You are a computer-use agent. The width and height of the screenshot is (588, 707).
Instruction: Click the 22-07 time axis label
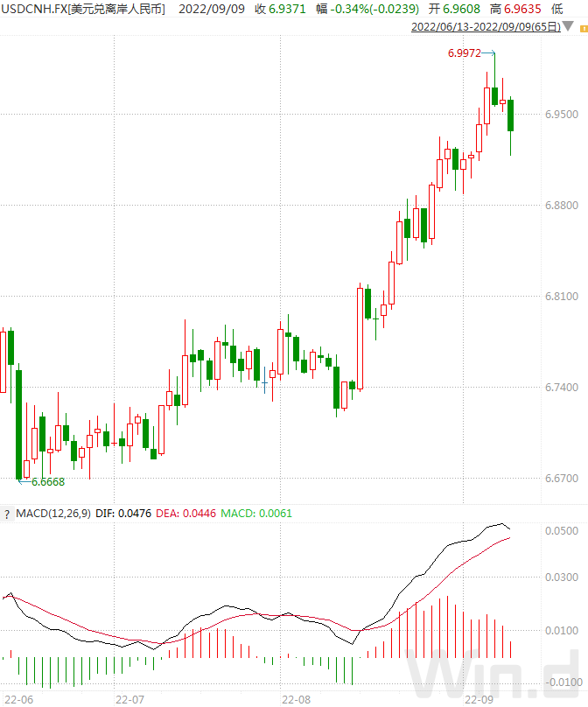[129, 699]
